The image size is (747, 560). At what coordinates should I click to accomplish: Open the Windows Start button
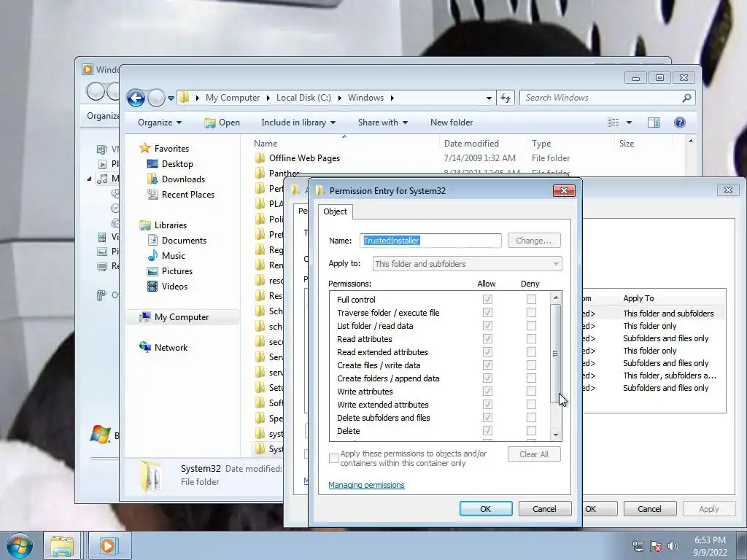(x=20, y=545)
